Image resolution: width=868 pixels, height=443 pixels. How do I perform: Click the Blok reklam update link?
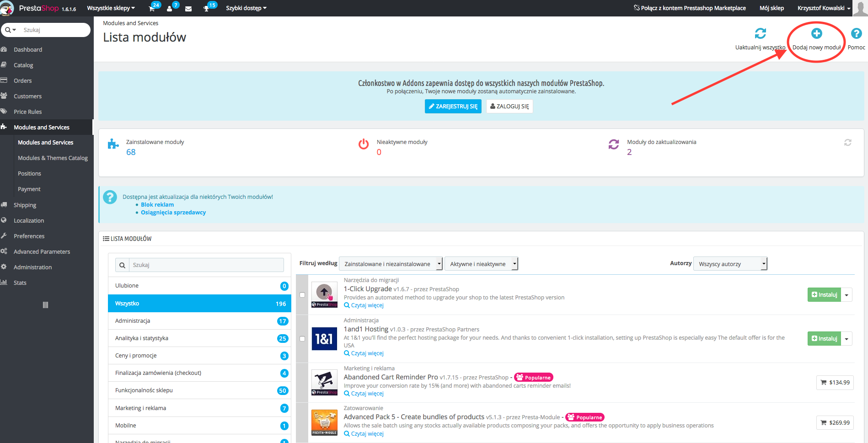coord(157,205)
